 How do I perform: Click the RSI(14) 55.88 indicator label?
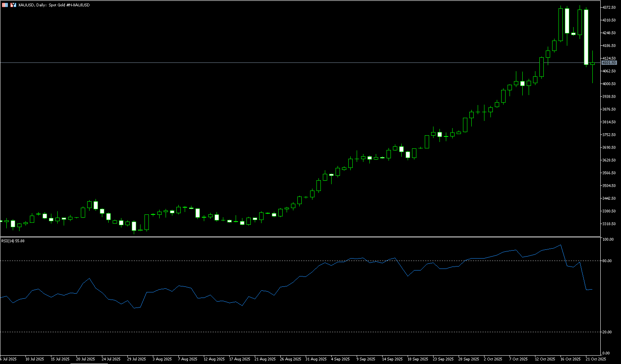click(x=13, y=241)
